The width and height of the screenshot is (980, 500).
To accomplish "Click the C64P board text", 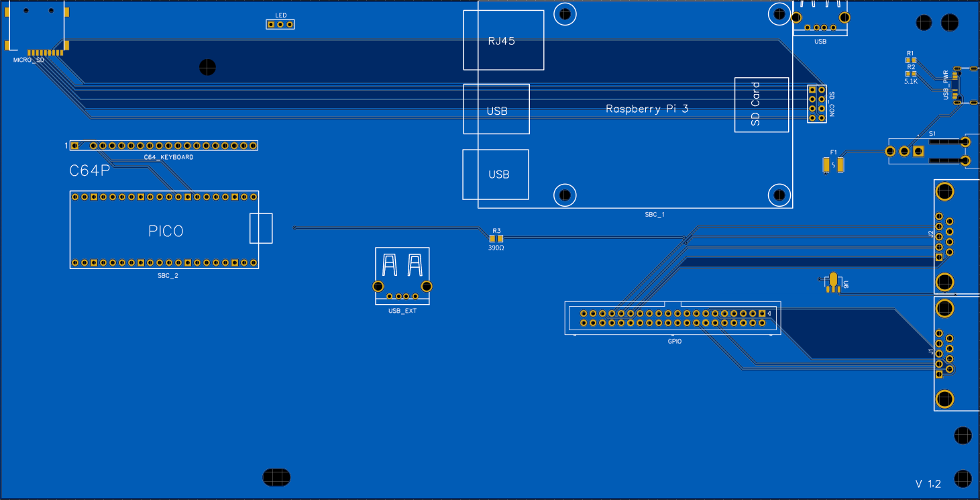I will 90,171.
